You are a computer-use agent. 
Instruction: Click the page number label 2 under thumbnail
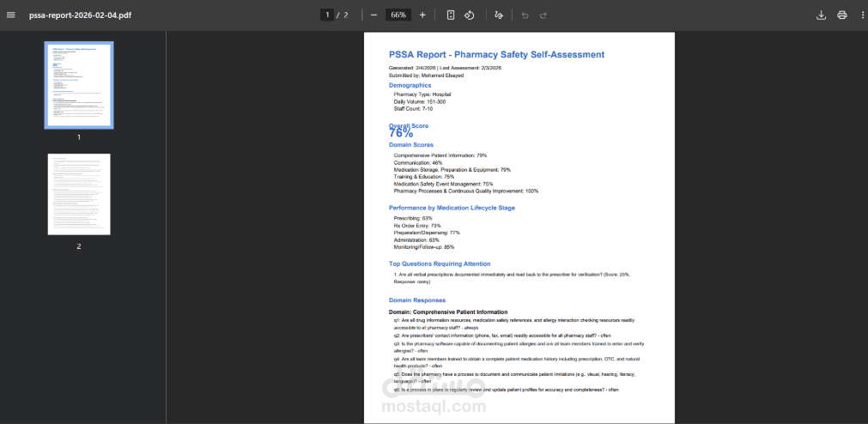(x=79, y=246)
